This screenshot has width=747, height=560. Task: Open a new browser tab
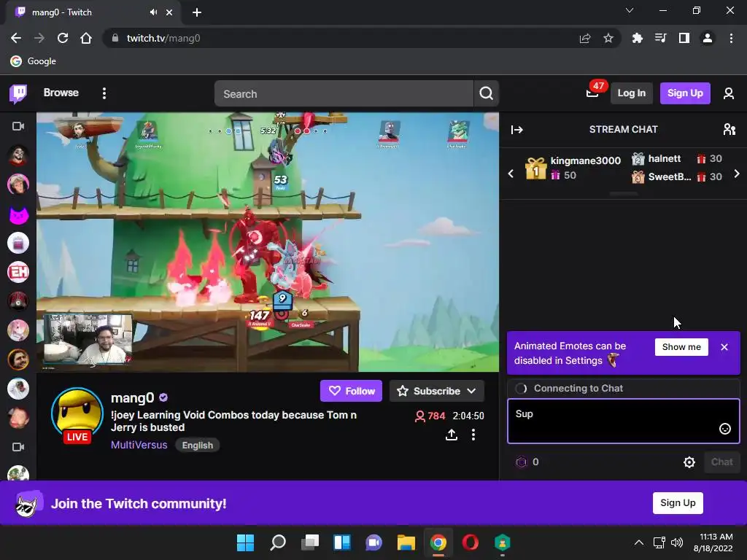197,12
